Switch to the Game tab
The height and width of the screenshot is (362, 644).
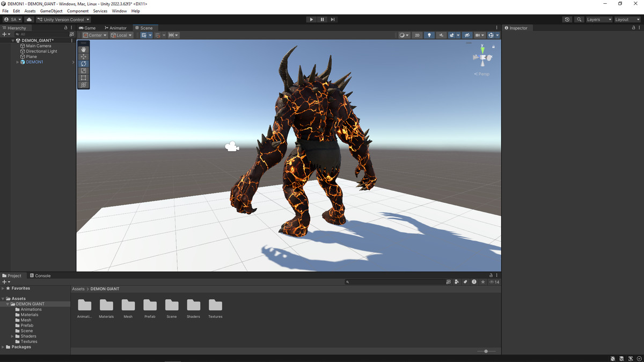(x=87, y=27)
